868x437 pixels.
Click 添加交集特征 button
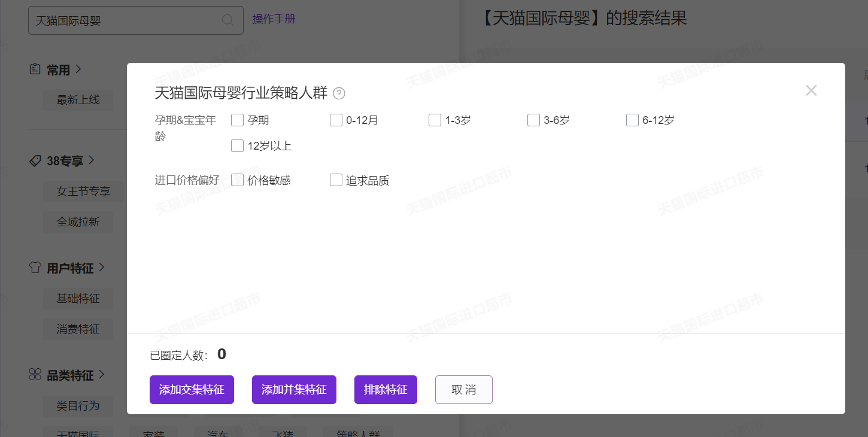(x=192, y=390)
